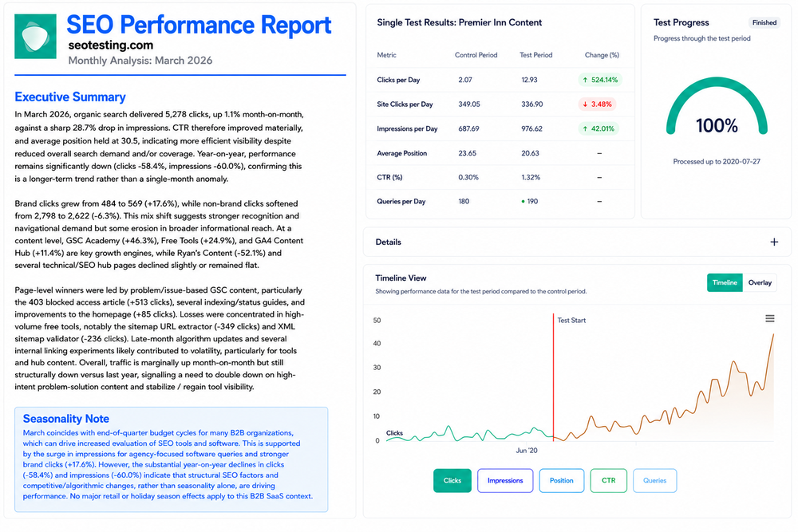
Task: Click the 23.65 average position value
Action: tap(467, 153)
